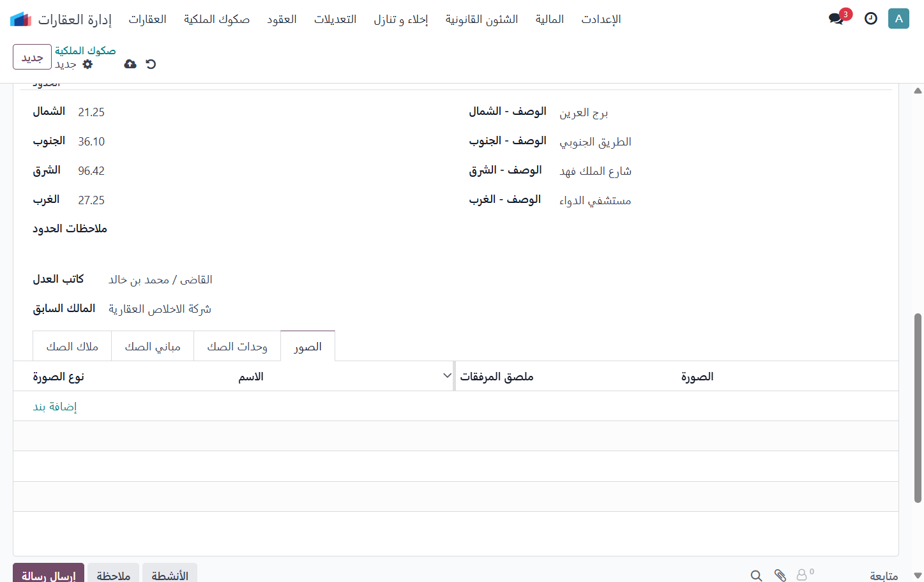Show followers via person icon
Image resolution: width=924 pixels, height=582 pixels.
click(x=805, y=574)
